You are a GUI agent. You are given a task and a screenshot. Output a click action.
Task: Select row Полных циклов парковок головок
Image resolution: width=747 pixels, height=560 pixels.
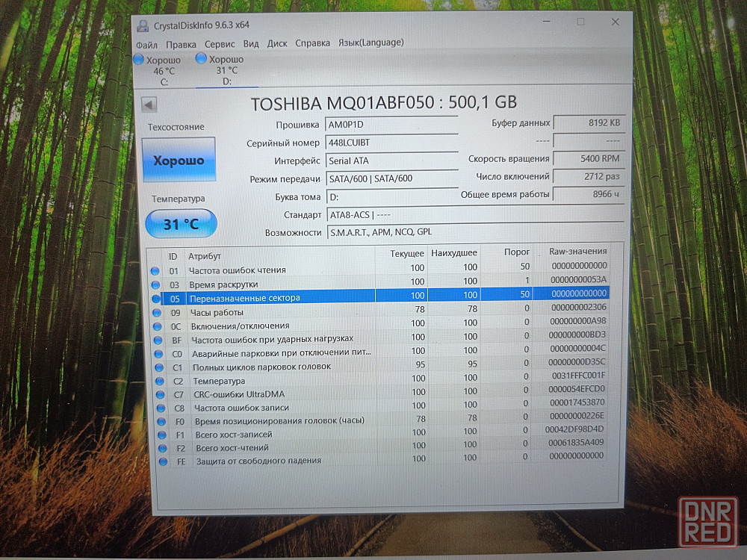[382, 365]
